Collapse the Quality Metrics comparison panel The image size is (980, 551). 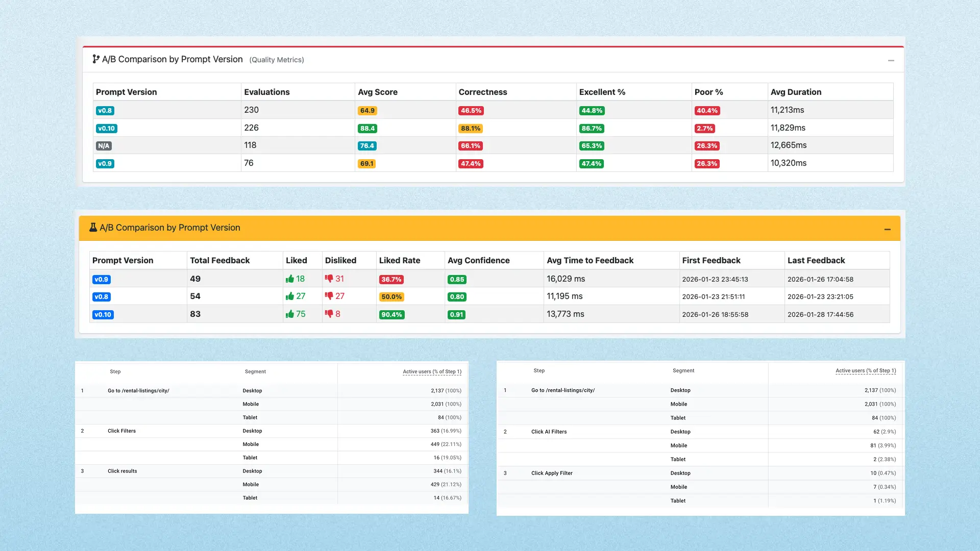pos(891,61)
